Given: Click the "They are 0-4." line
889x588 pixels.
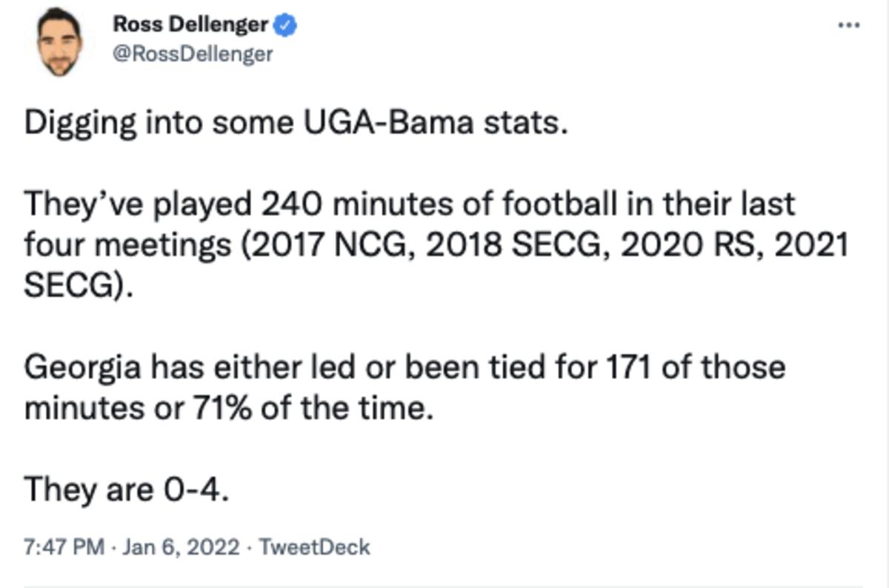Looking at the screenshot, I should pos(127,490).
